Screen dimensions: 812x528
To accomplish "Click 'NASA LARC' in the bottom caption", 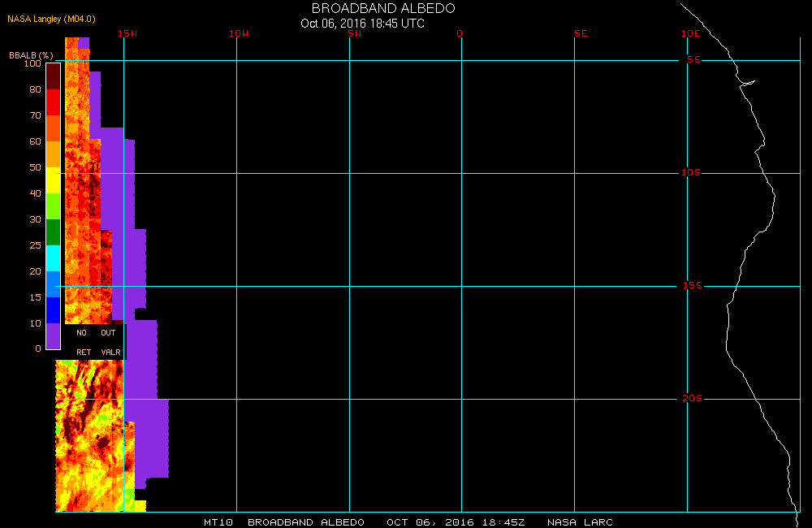I will (x=580, y=522).
